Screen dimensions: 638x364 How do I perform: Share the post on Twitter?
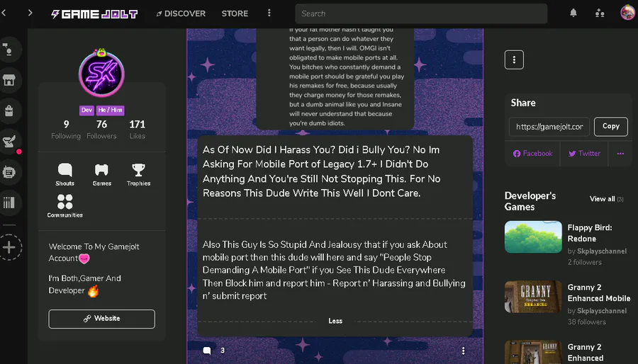[584, 154]
